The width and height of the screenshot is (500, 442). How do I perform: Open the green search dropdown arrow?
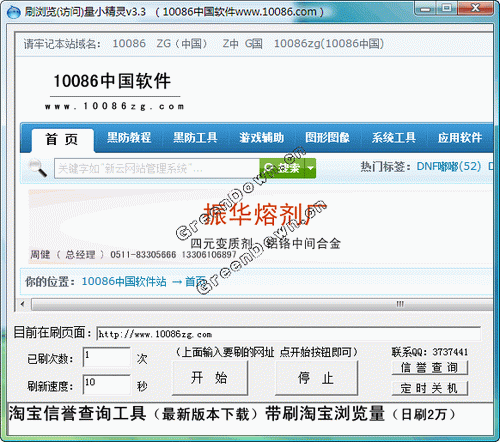[x=311, y=168]
